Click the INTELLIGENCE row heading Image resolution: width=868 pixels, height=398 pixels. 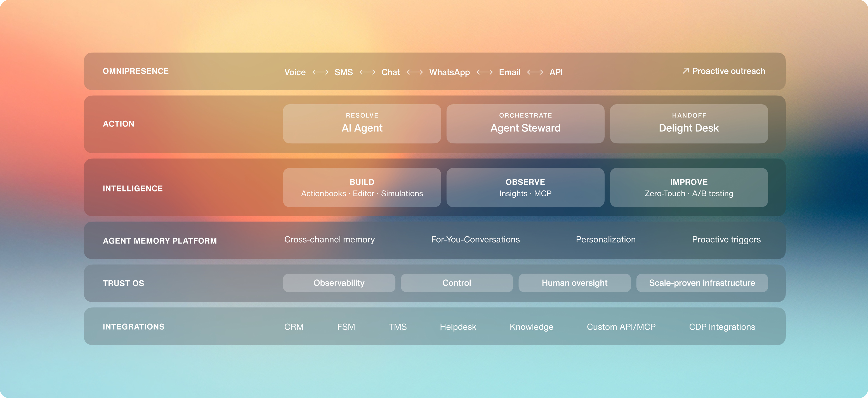coord(133,189)
